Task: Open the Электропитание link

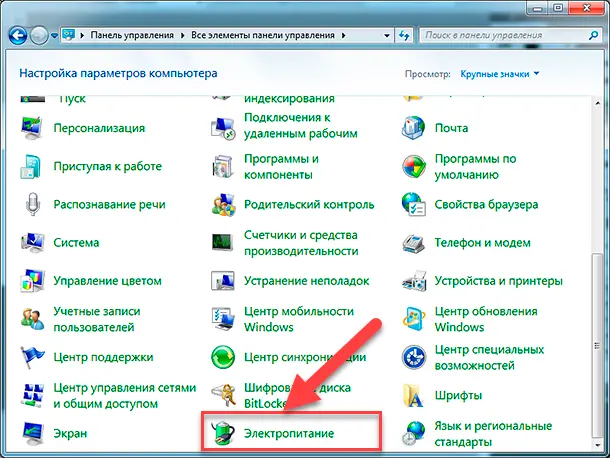Action: [289, 433]
